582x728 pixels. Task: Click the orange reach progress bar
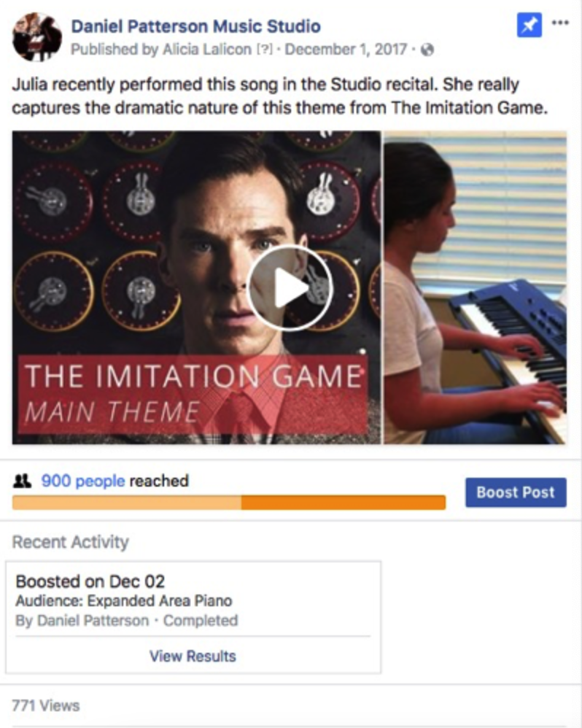229,503
